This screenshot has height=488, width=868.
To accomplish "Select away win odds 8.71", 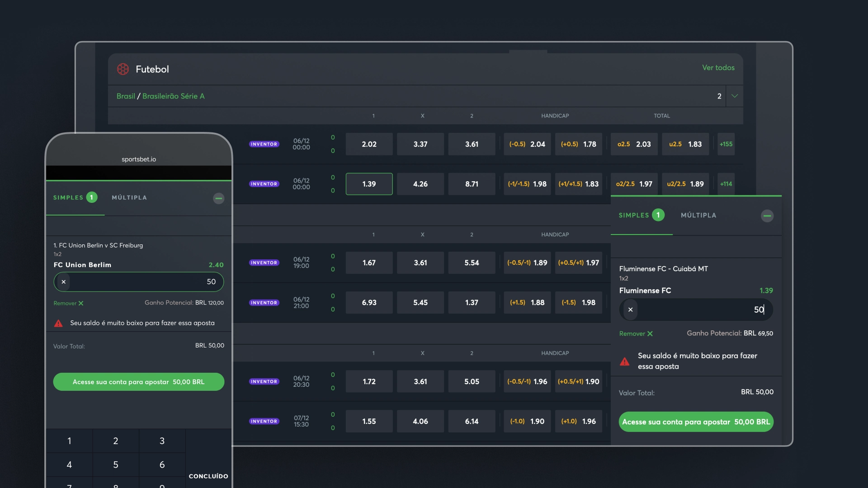I will [472, 184].
